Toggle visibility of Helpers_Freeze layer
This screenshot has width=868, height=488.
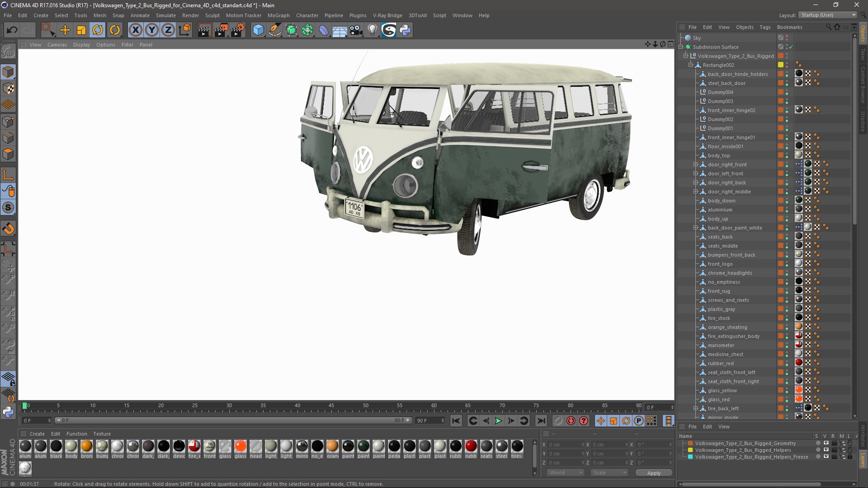tap(826, 457)
